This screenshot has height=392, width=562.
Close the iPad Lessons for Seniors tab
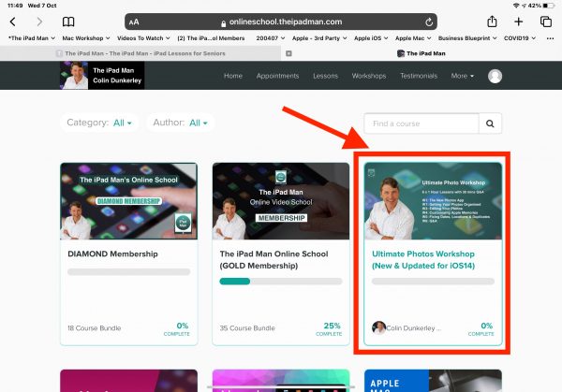[x=288, y=53]
